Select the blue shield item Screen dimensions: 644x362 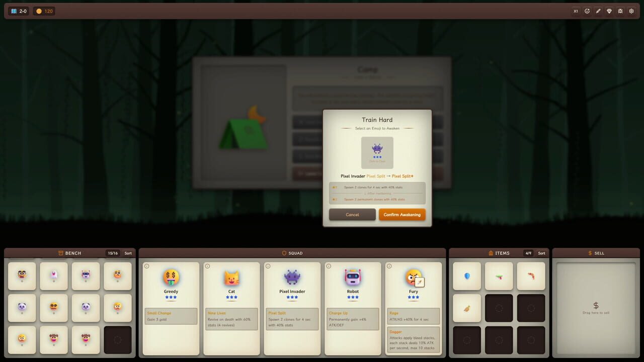click(x=467, y=276)
